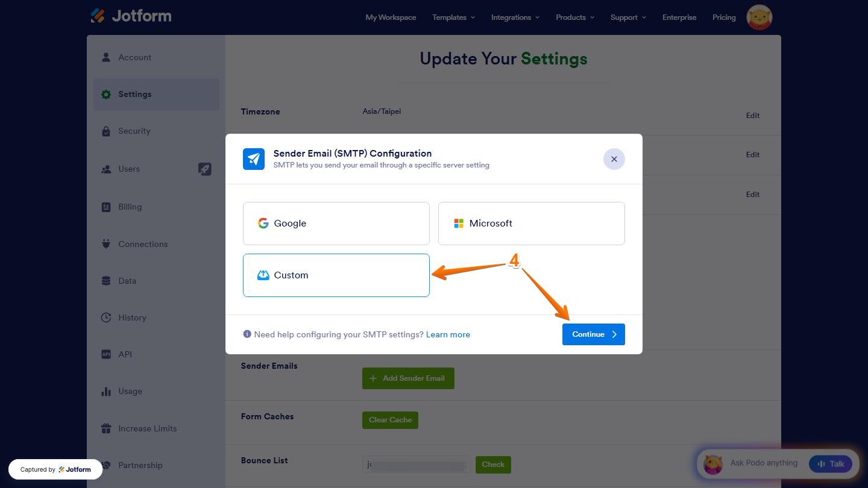Expand the Support dropdown menu
Viewport: 868px width, 488px height.
[628, 17]
